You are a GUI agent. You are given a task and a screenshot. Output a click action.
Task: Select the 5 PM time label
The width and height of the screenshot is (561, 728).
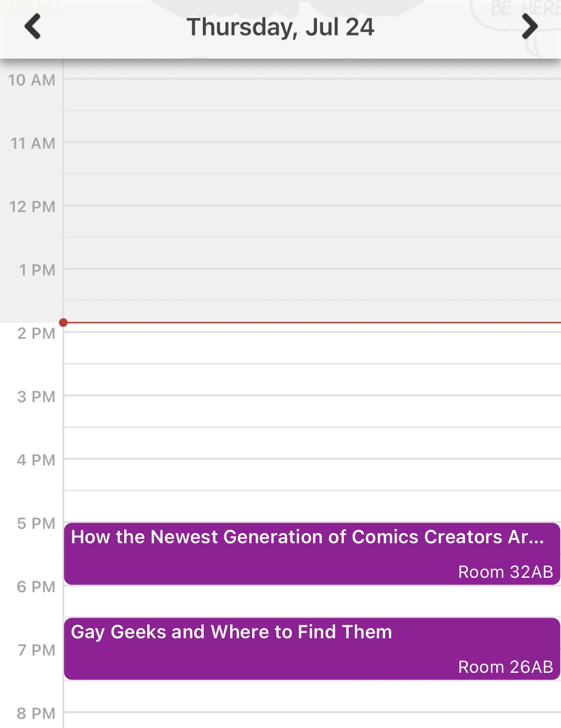click(36, 523)
